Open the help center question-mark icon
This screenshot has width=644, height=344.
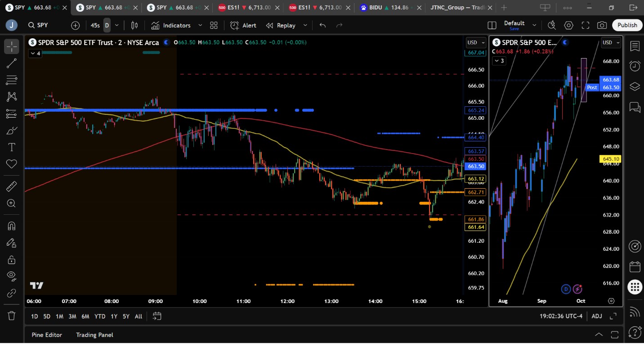pos(635,332)
